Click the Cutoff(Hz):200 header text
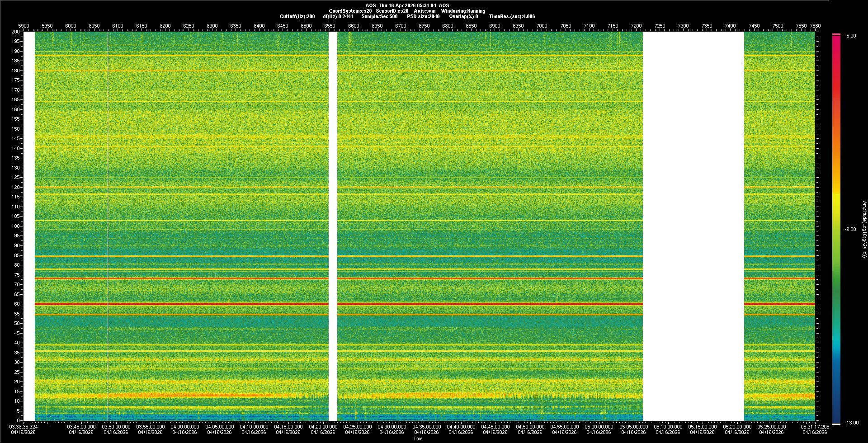 pyautogui.click(x=297, y=16)
